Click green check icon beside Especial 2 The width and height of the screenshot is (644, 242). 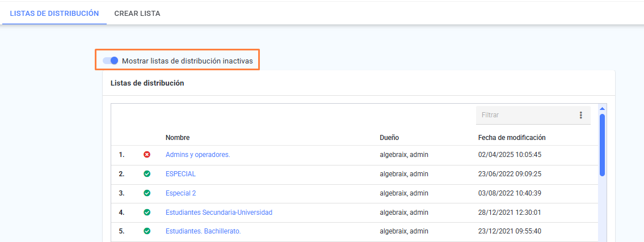click(146, 193)
